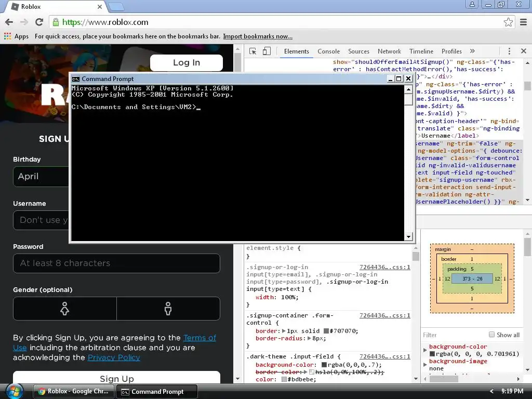Click computed rgba(0, 0, 0, 0.701961) swatch
This screenshot has height=399, width=532.
point(432,354)
